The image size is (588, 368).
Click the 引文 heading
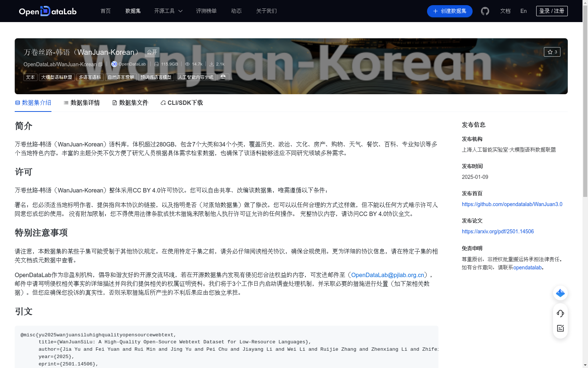click(x=24, y=311)
